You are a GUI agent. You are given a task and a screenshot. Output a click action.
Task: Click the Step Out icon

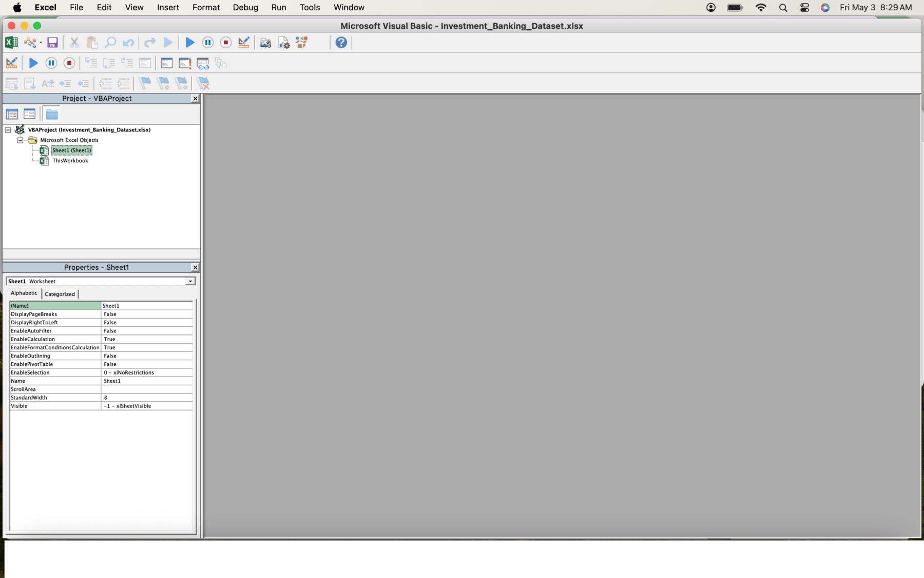pyautogui.click(x=127, y=63)
